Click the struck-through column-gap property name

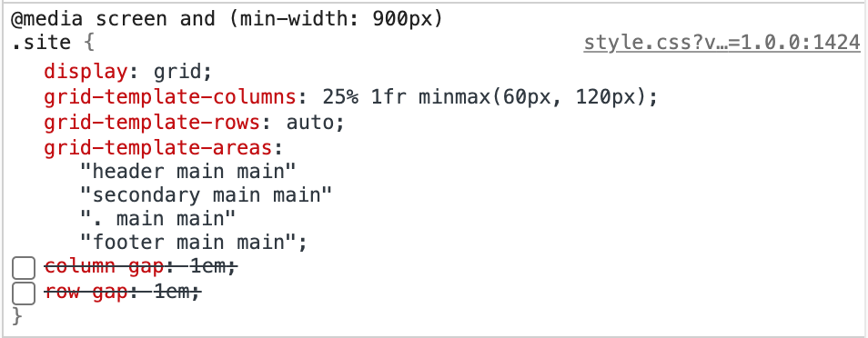coord(104,267)
